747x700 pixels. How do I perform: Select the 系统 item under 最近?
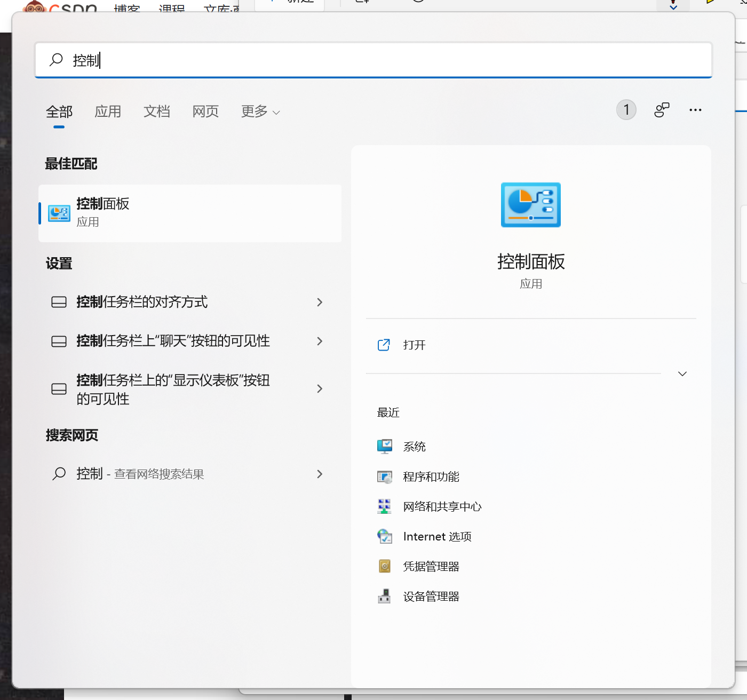pos(415,447)
